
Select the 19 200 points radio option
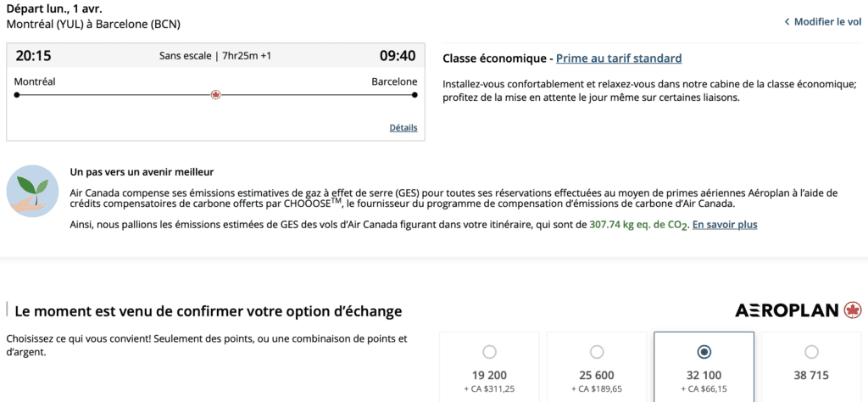click(x=489, y=352)
